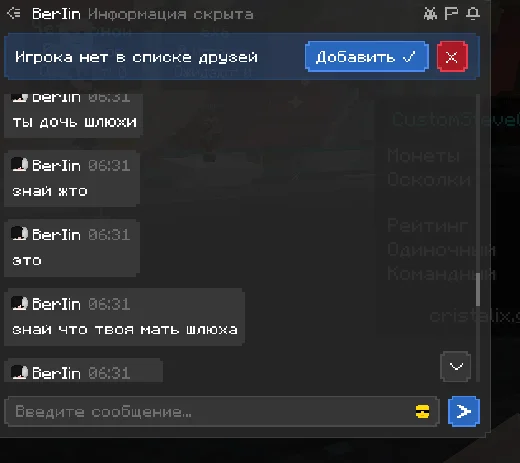Click the Введите сообщение input field
Screen dimensions: 520x463
pos(222,411)
